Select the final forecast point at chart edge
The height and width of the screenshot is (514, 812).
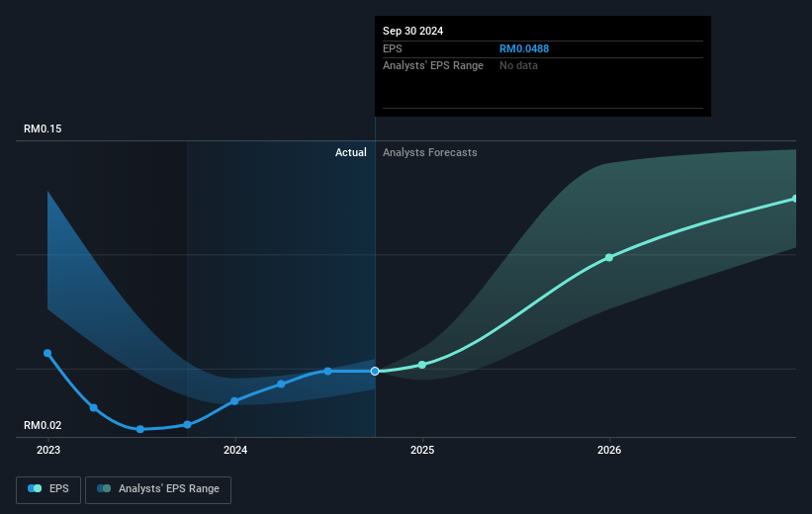point(795,199)
